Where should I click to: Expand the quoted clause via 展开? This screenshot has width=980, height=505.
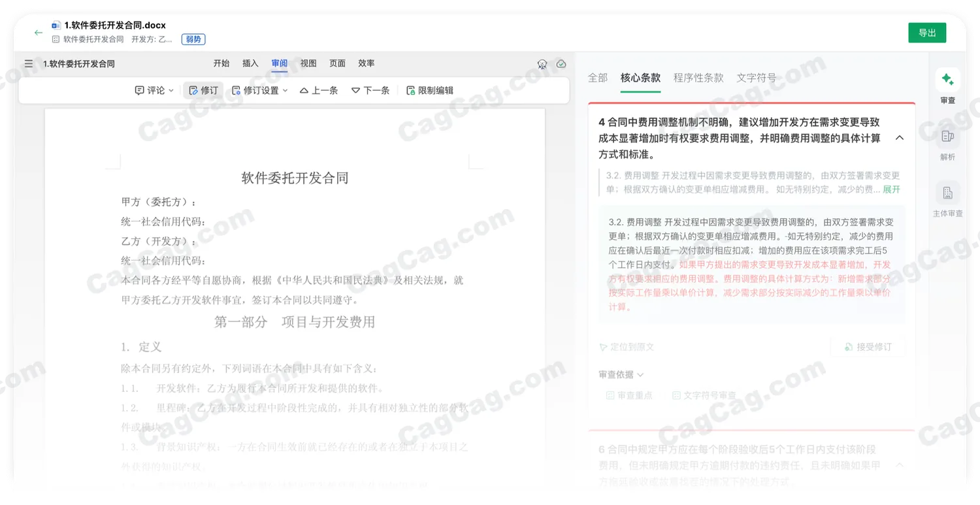(892, 189)
